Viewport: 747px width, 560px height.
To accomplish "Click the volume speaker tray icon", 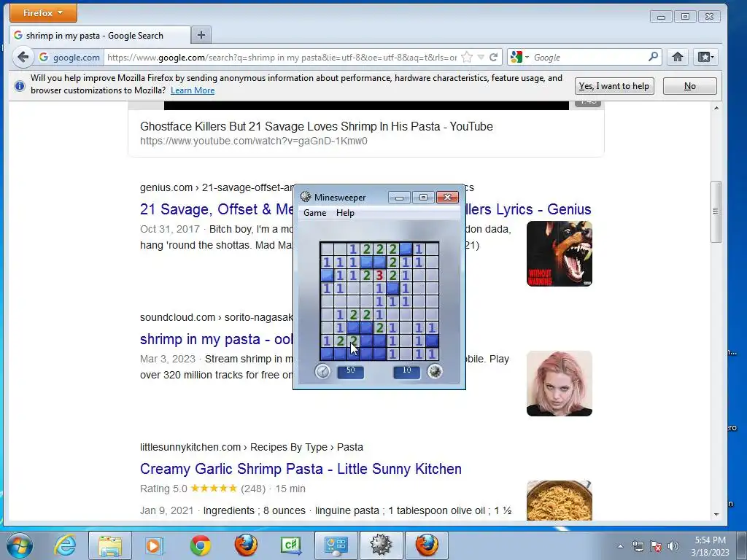I will [x=673, y=546].
